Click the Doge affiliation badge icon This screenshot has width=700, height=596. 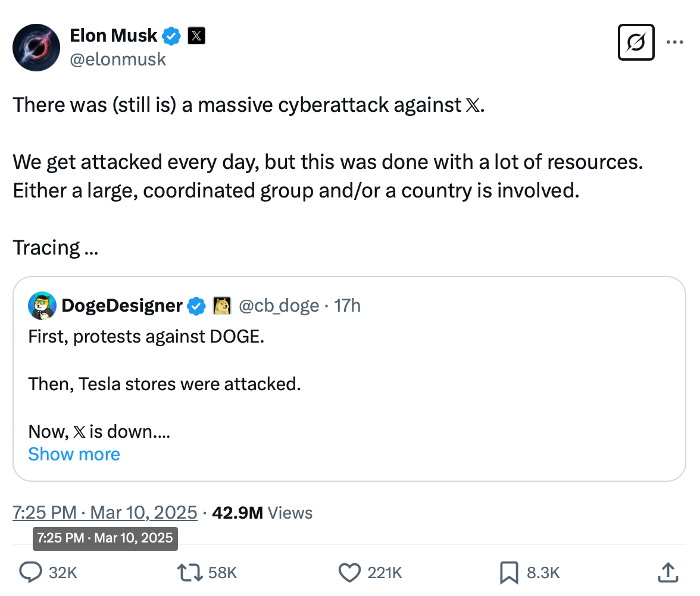pos(222,306)
